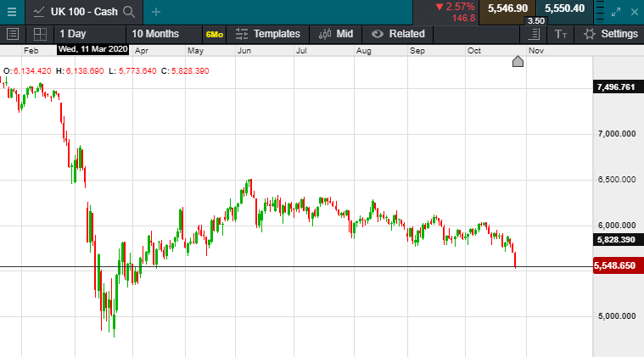Click the UK 100 - Cash tab title
644x357 pixels.
[x=84, y=12]
